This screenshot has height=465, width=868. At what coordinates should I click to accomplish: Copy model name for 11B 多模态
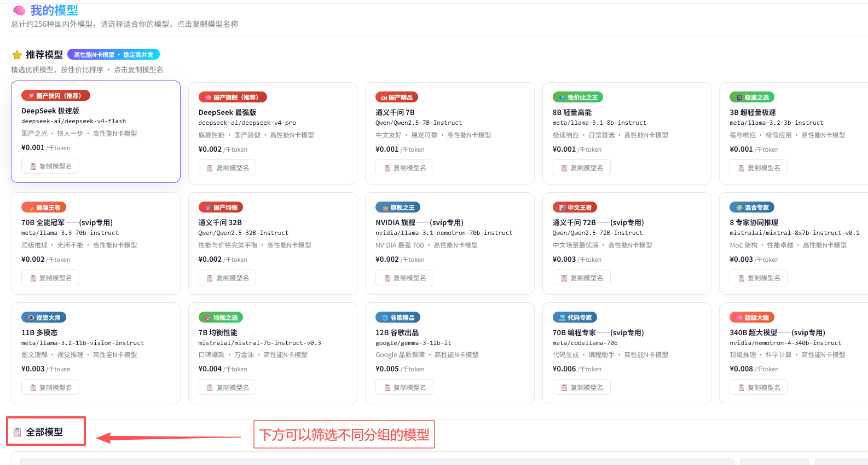(x=50, y=387)
